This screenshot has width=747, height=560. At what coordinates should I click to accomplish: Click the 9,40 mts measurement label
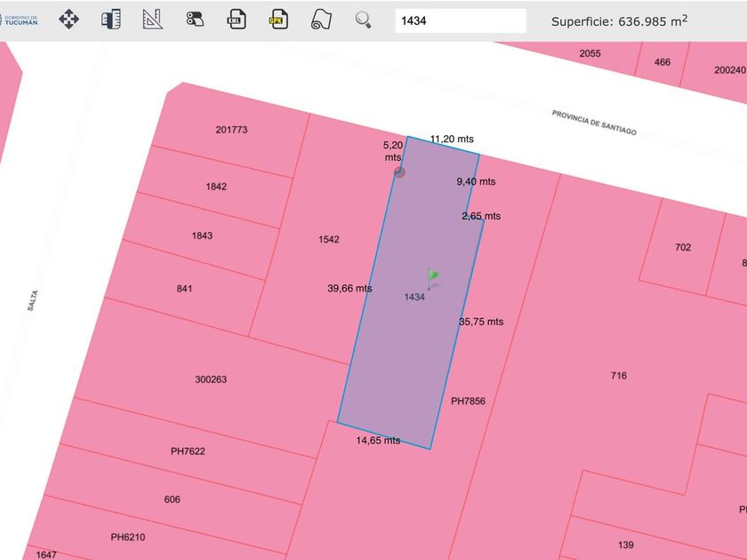pyautogui.click(x=476, y=181)
